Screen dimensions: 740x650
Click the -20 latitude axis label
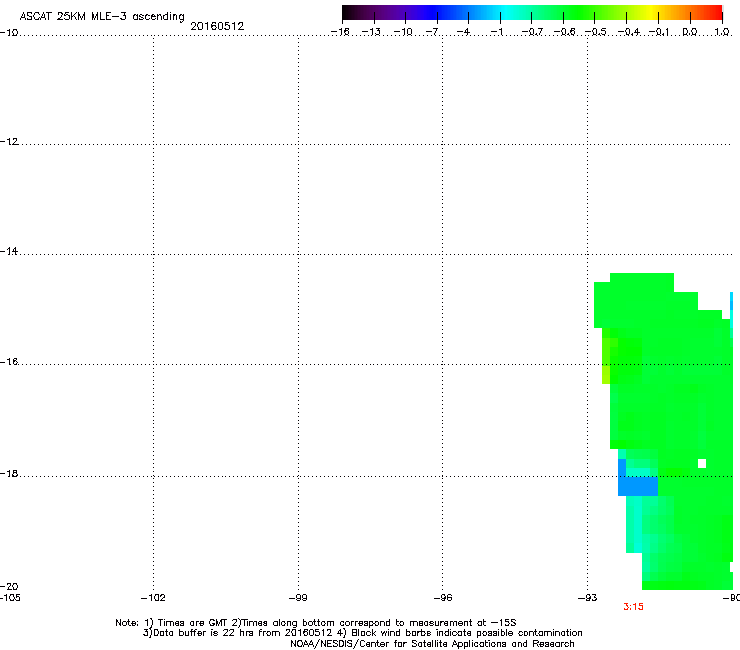[x=9, y=586]
